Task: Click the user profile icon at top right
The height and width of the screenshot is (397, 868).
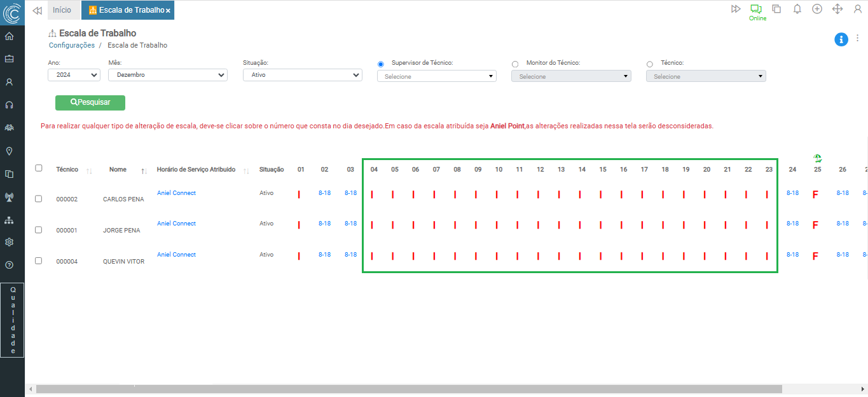Action: tap(857, 9)
